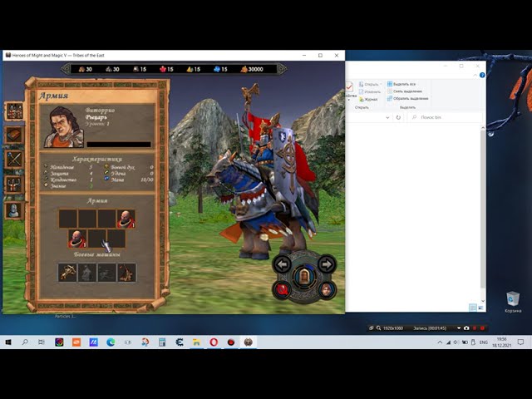Screen dimensions: 532x399
Task: Click the Heroes V taskbar icon
Action: pyautogui.click(x=248, y=342)
